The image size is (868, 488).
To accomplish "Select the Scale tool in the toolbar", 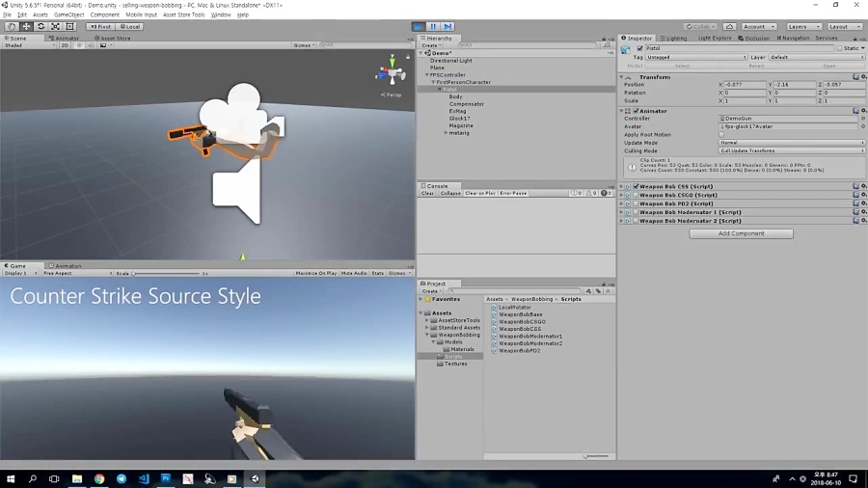I will [x=55, y=26].
